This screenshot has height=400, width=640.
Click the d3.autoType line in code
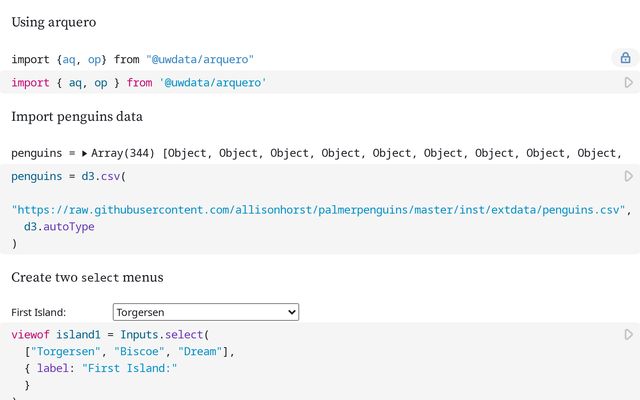pyautogui.click(x=60, y=227)
